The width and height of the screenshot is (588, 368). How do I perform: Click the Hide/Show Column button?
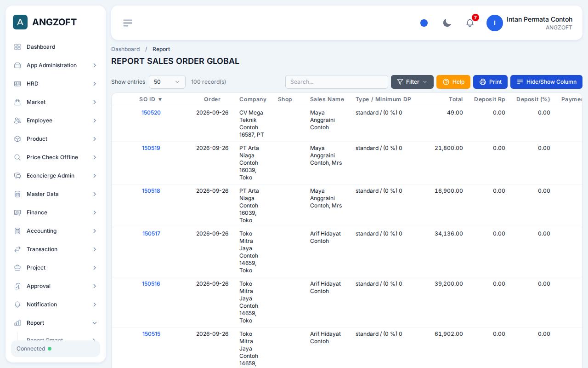coord(546,82)
